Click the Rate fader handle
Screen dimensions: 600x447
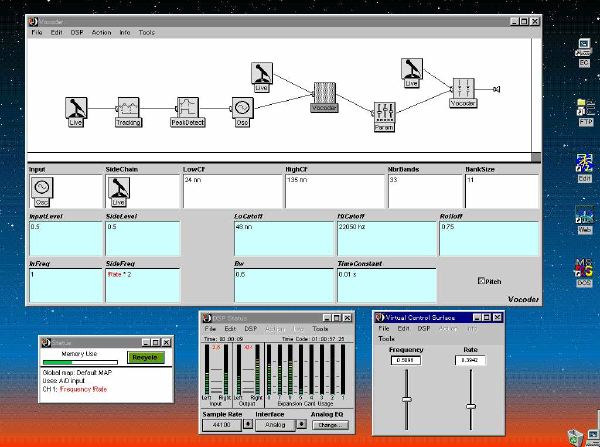tap(470, 405)
